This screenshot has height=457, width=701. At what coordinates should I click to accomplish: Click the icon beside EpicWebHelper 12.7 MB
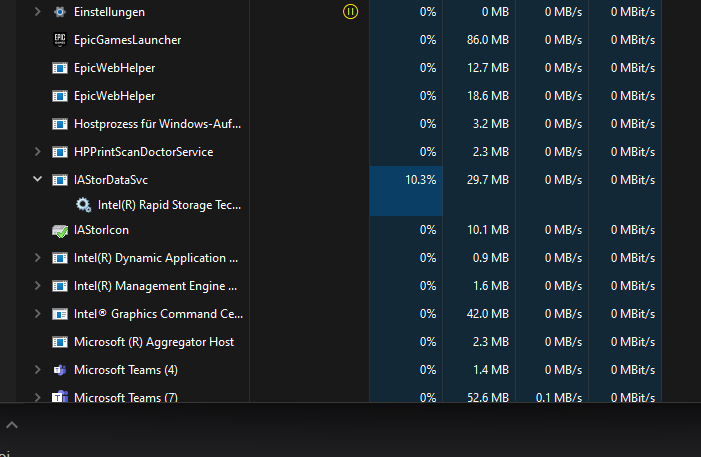(60, 68)
